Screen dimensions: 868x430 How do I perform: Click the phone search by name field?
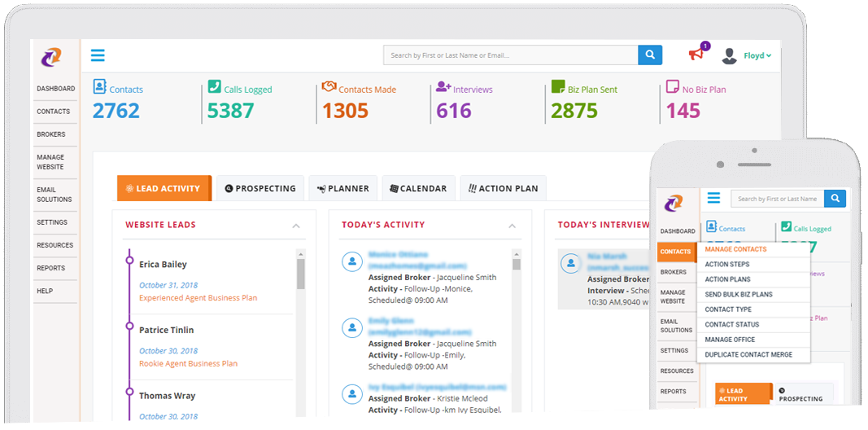click(x=778, y=199)
